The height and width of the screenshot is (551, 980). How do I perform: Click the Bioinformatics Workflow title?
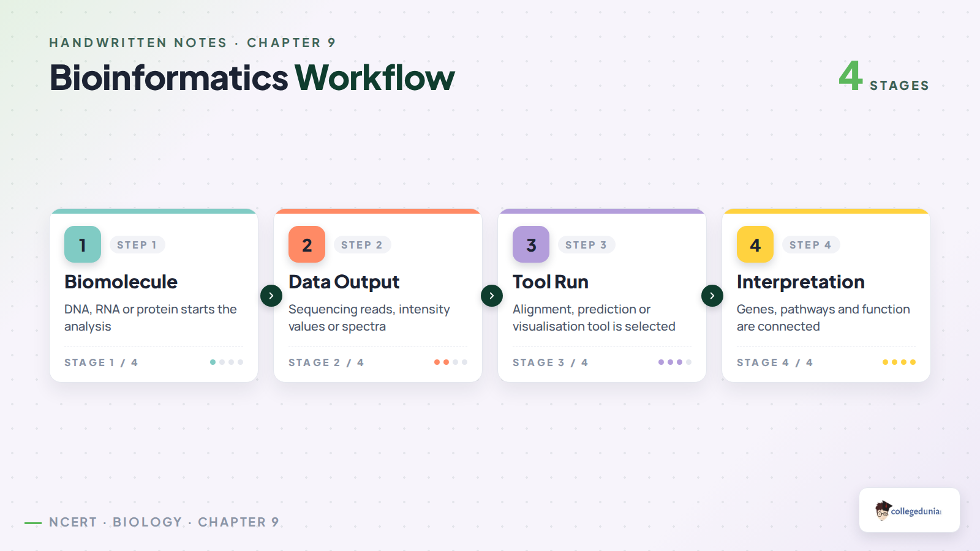point(252,78)
